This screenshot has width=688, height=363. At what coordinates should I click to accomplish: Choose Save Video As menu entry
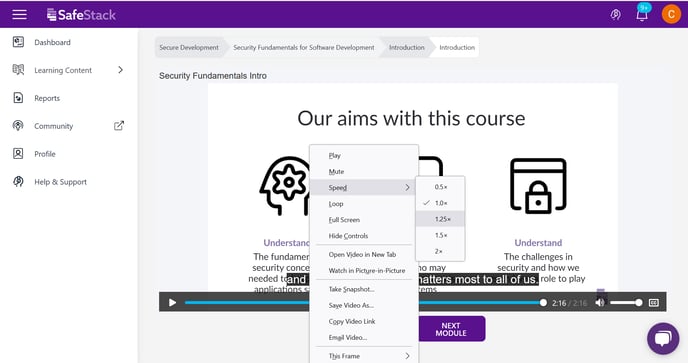click(364, 305)
